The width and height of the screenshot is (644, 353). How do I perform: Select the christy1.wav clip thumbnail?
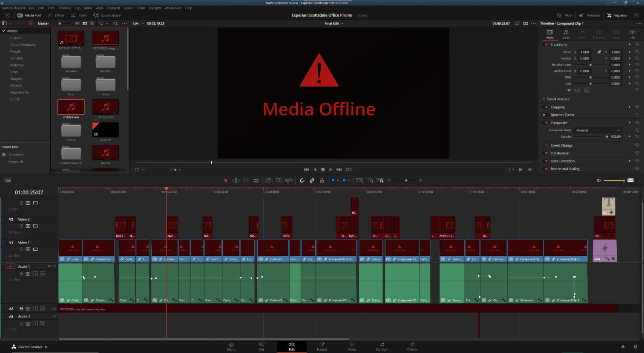point(71,107)
